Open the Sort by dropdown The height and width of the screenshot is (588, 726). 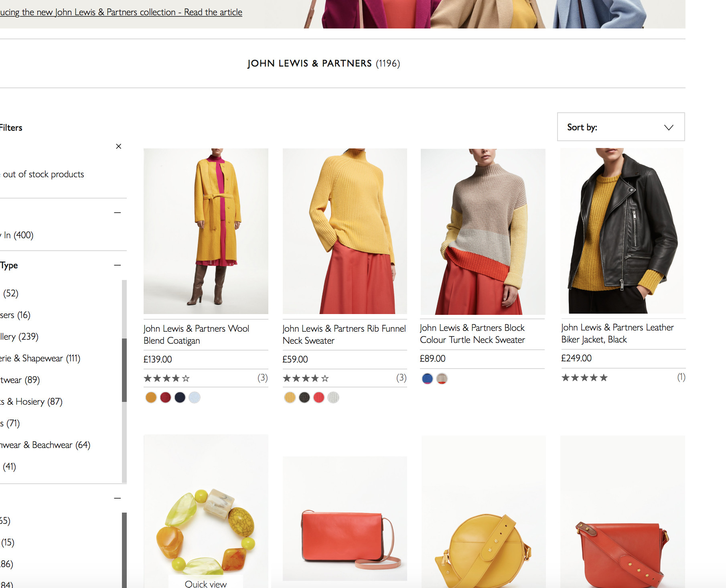click(621, 127)
